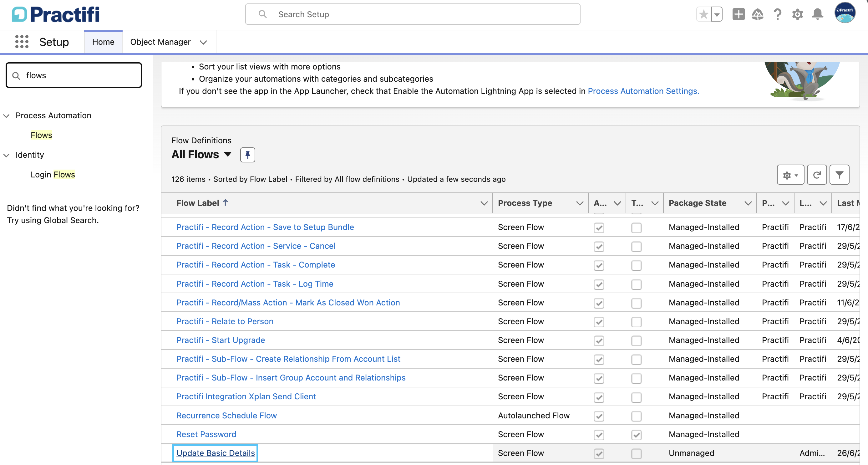Viewport: 868px width, 465px height.
Task: Click the Global Actions plus icon
Action: click(738, 14)
